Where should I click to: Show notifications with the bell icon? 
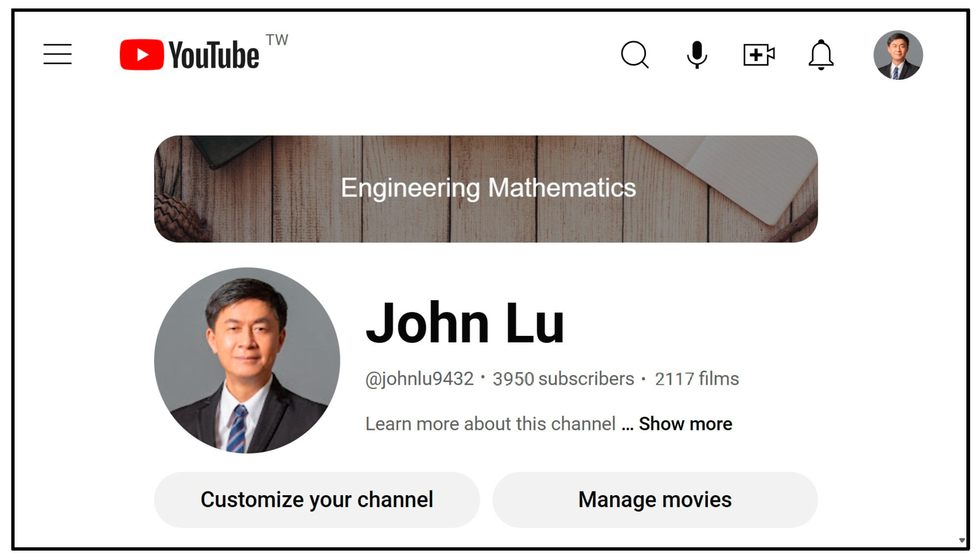(x=821, y=55)
